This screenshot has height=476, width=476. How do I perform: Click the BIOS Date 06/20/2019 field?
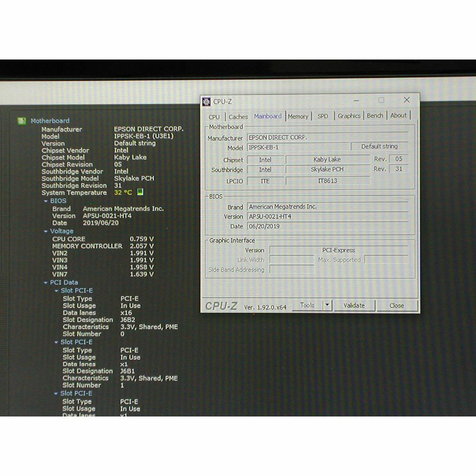[327, 226]
